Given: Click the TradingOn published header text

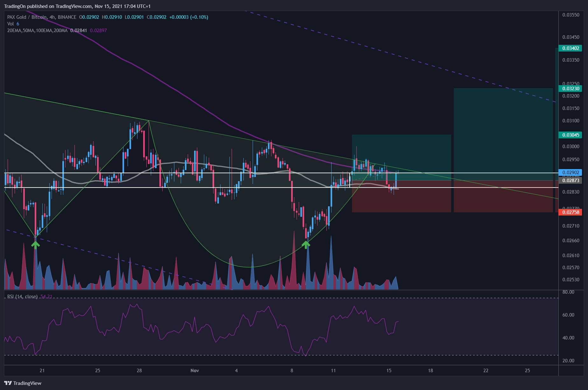Looking at the screenshot, I should click(77, 6).
